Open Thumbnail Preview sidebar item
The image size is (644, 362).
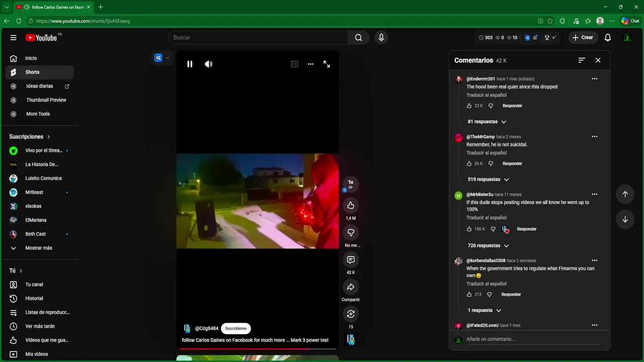[40, 100]
